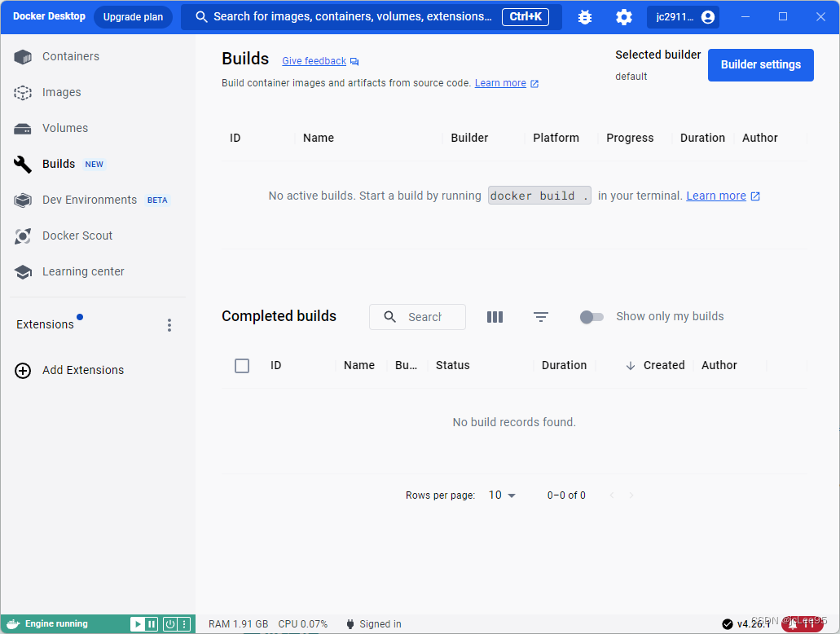Screen dimensions: 840x634
Task: Click the default builder name text
Action: pyautogui.click(x=631, y=77)
